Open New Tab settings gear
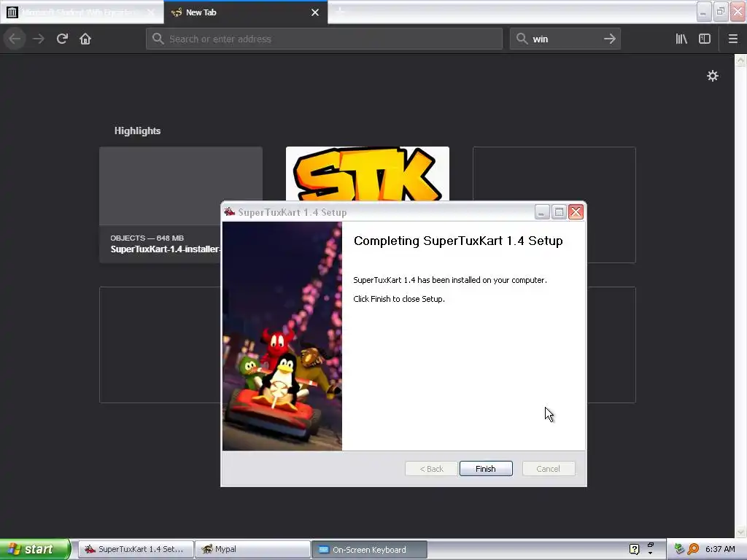This screenshot has width=747, height=560. (x=713, y=76)
